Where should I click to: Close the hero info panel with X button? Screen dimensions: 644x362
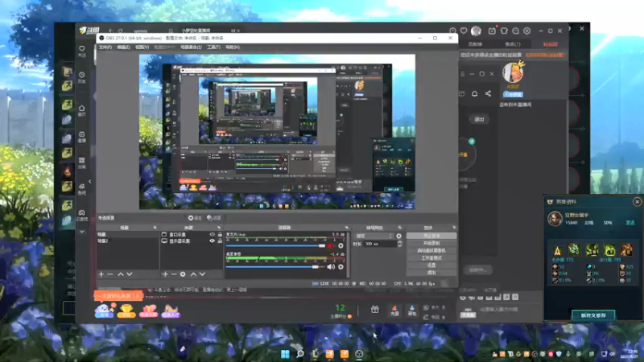coord(637,202)
